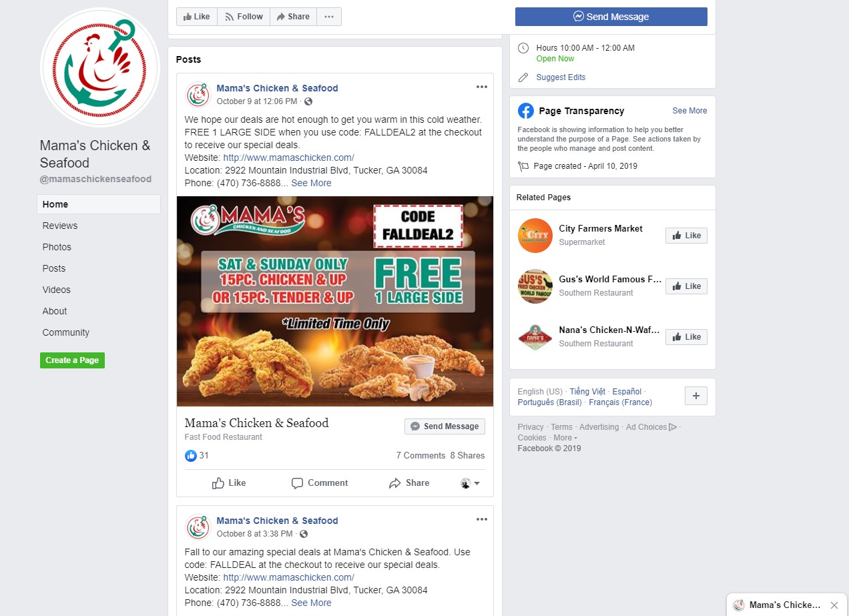Open the FALLDEAL2 promo image
This screenshot has width=849, height=616.
(335, 302)
